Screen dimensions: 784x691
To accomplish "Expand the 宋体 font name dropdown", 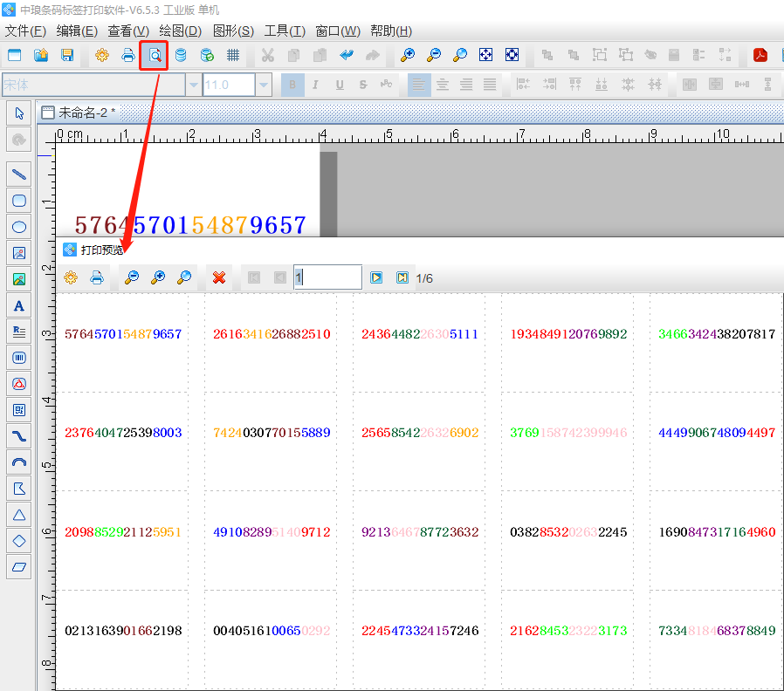I will pyautogui.click(x=193, y=85).
